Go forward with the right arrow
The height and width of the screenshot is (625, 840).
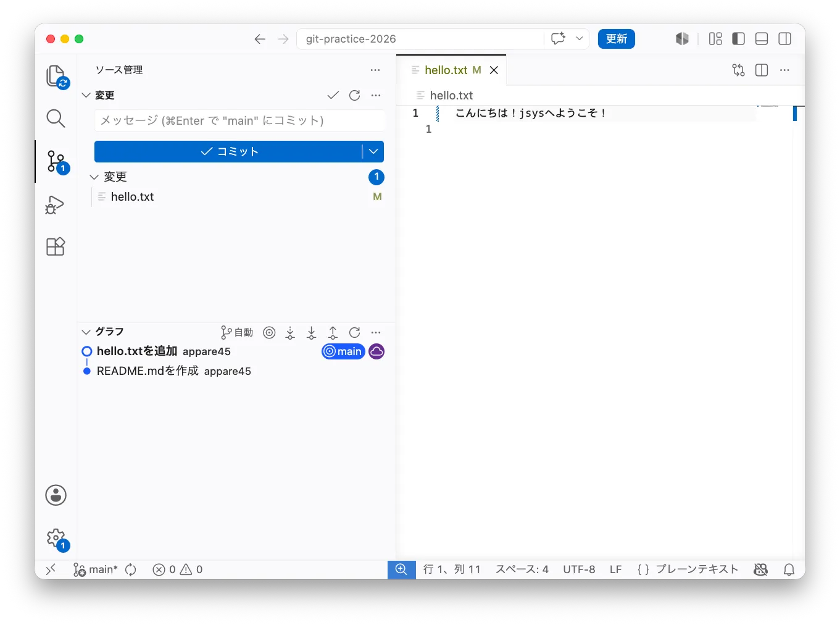(x=283, y=39)
